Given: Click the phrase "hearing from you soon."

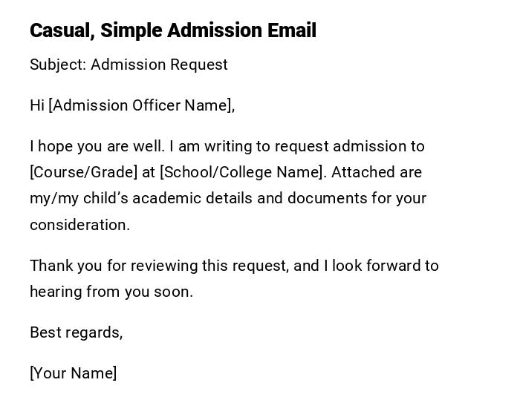Looking at the screenshot, I should point(111,292).
